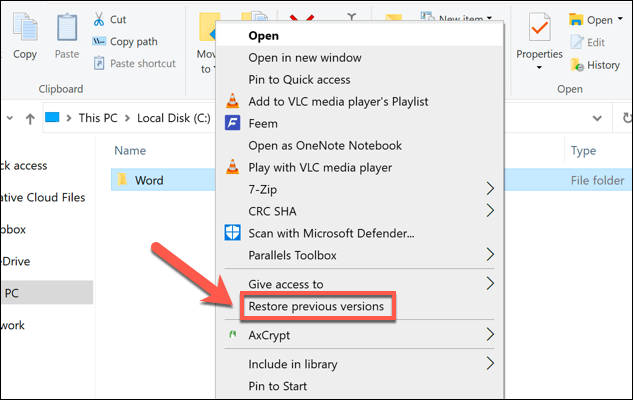Screen dimensions: 633x400
Task: Choose the Feem context menu entry
Action: (264, 122)
